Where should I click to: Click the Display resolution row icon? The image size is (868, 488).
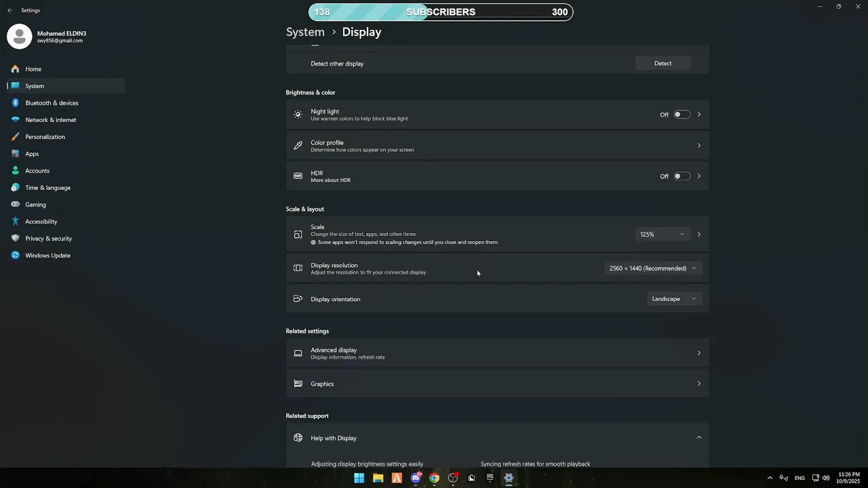(x=298, y=268)
